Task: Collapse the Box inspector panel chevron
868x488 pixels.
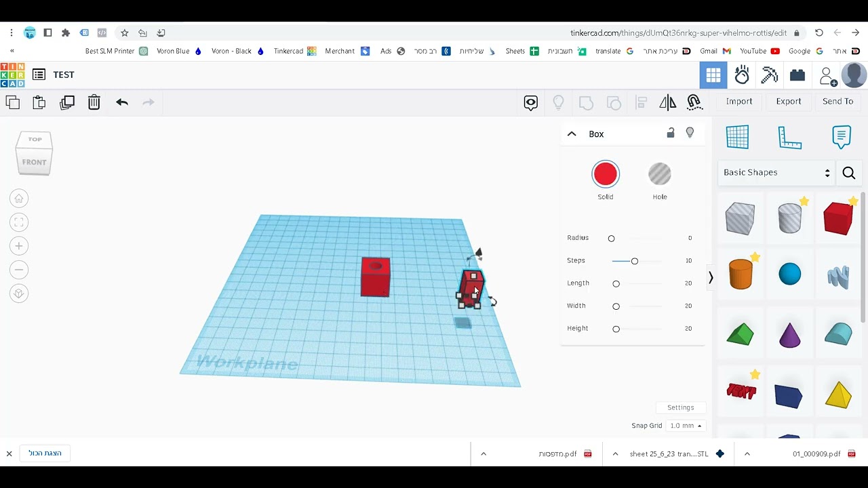Action: (x=572, y=134)
